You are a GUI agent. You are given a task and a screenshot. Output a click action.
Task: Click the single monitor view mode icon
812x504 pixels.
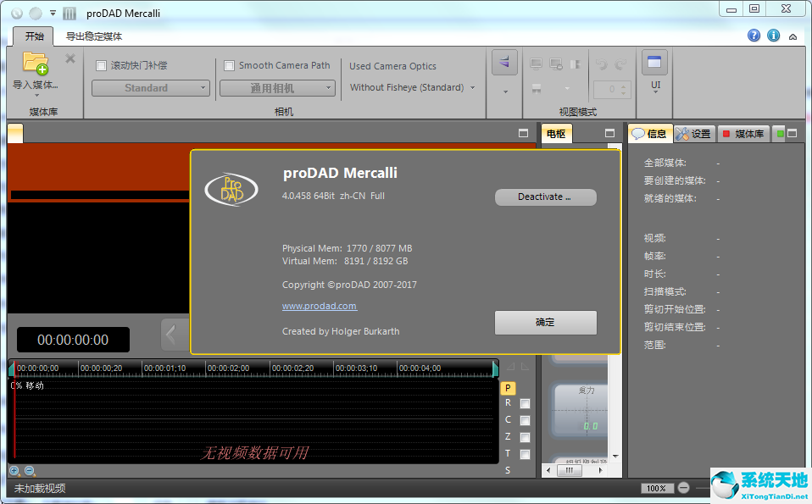coord(536,64)
